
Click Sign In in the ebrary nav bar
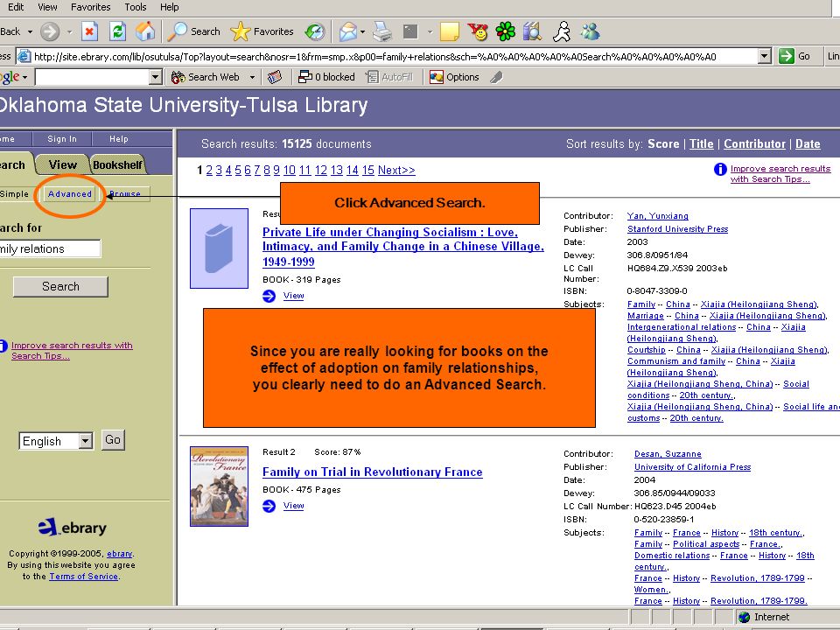pyautogui.click(x=62, y=139)
